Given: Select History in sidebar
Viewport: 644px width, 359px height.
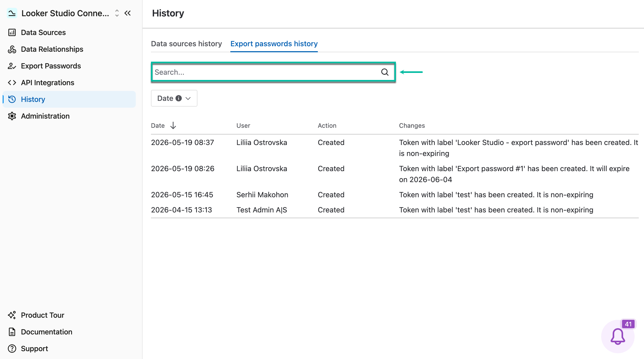Looking at the screenshot, I should pos(69,99).
